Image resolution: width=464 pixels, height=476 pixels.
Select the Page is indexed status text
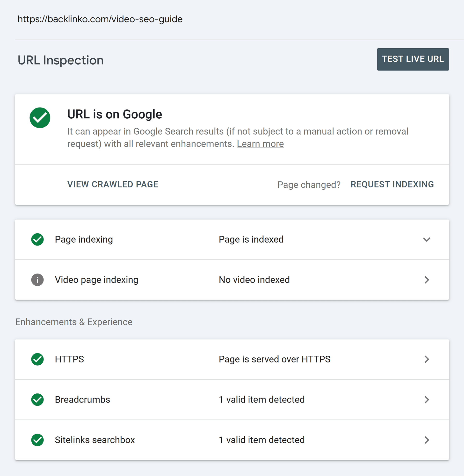coord(251,239)
